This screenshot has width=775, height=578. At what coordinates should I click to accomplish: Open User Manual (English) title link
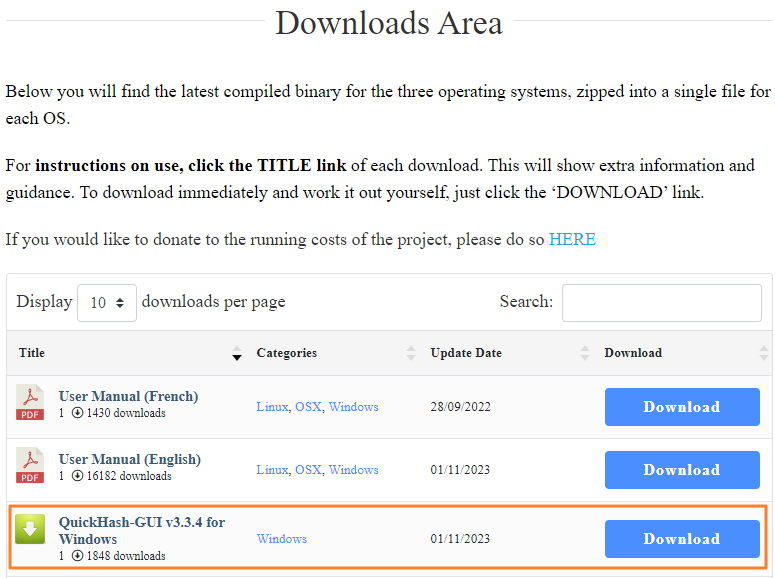[x=129, y=459]
